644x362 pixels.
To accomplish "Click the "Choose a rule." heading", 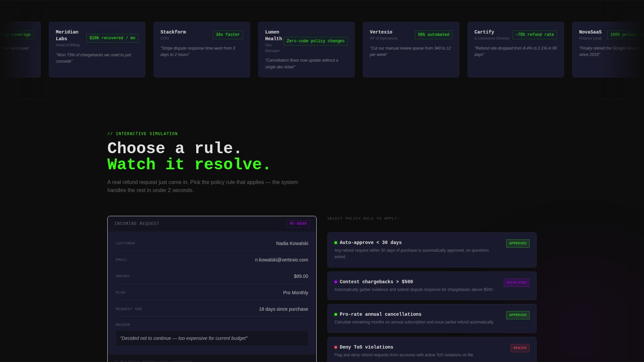I will coord(174,148).
